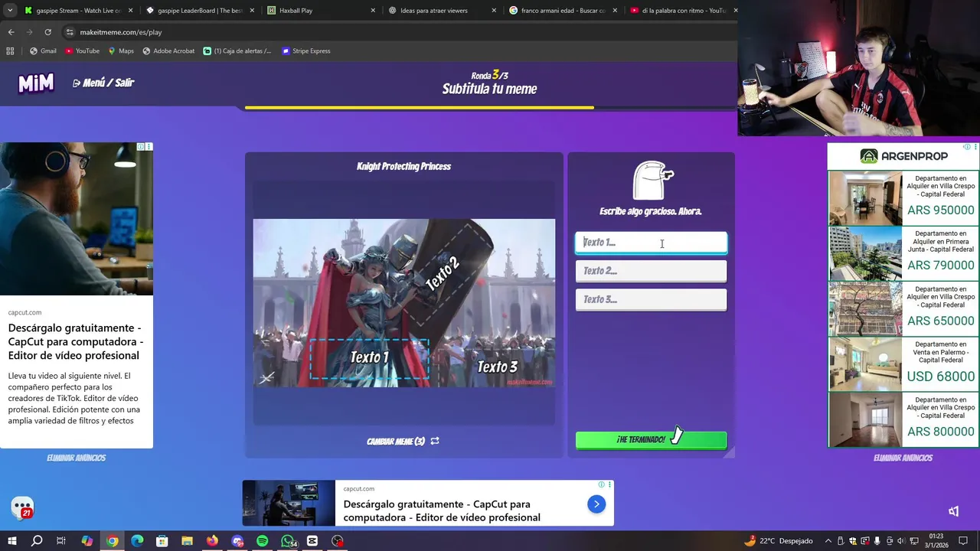
Task: Click the ¡HE TERMINADO! green button
Action: click(651, 440)
